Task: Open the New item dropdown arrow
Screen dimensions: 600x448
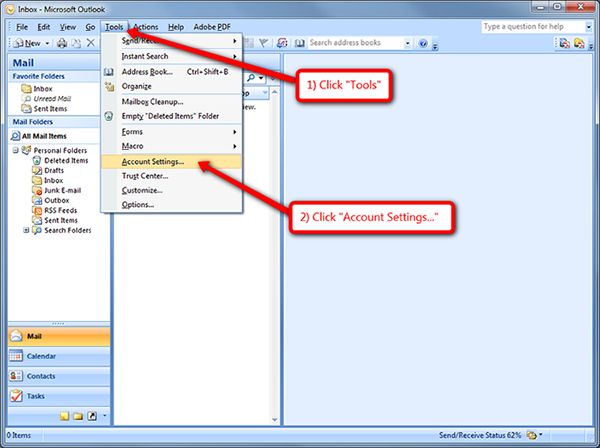Action: pyautogui.click(x=47, y=43)
